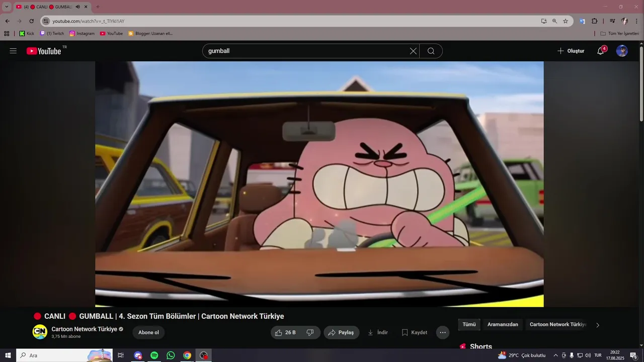The height and width of the screenshot is (362, 644).
Task: Select the Tümü filter chip
Action: (x=469, y=325)
